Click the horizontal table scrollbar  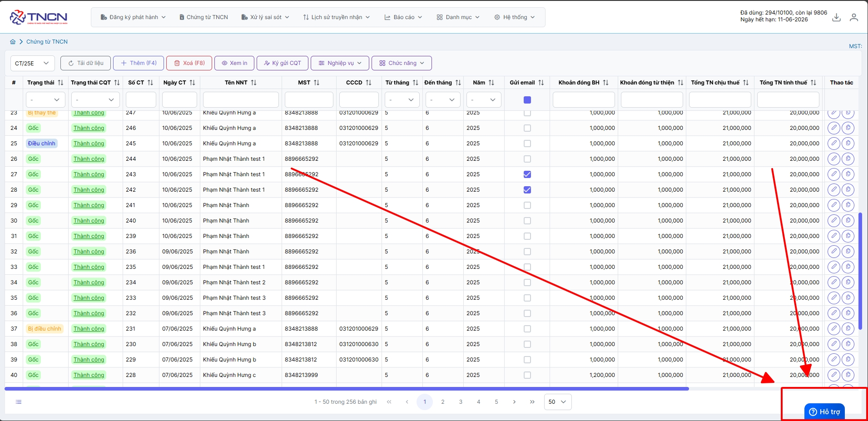[347, 389]
